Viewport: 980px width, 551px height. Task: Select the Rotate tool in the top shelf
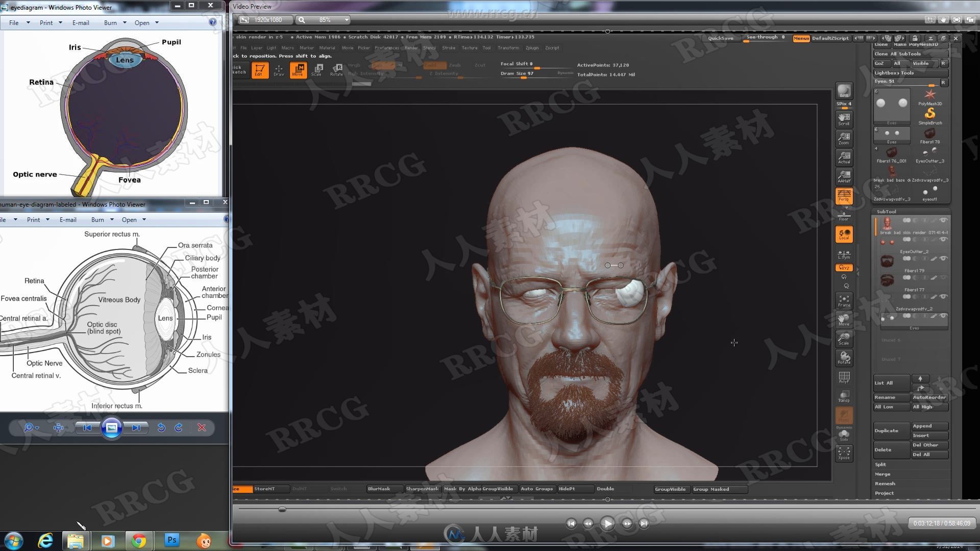[337, 70]
